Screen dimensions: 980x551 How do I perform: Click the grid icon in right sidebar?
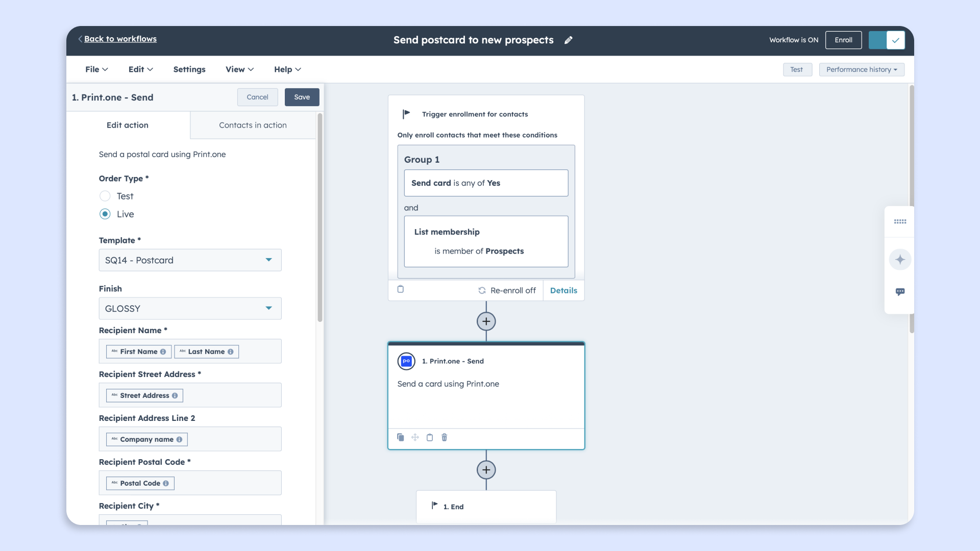[x=900, y=221]
